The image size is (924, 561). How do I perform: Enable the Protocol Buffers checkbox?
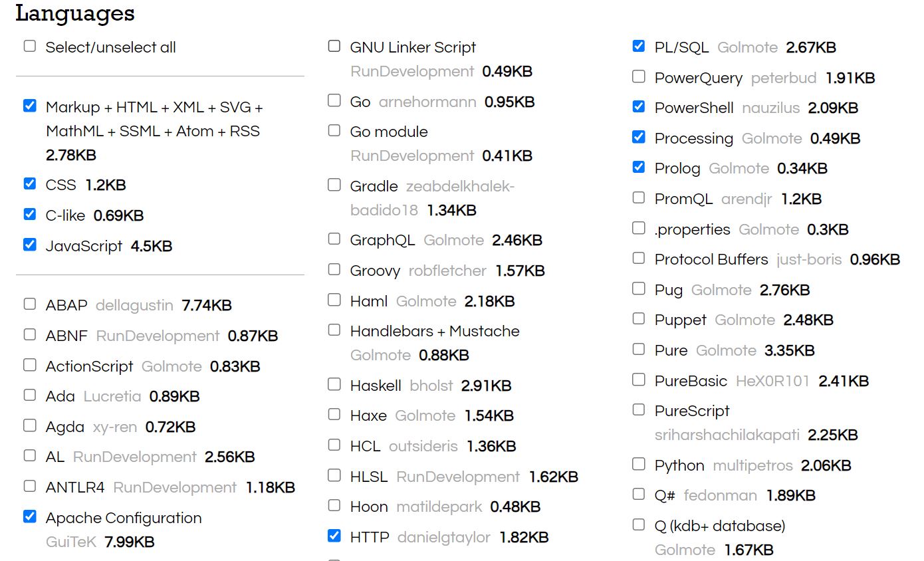639,259
